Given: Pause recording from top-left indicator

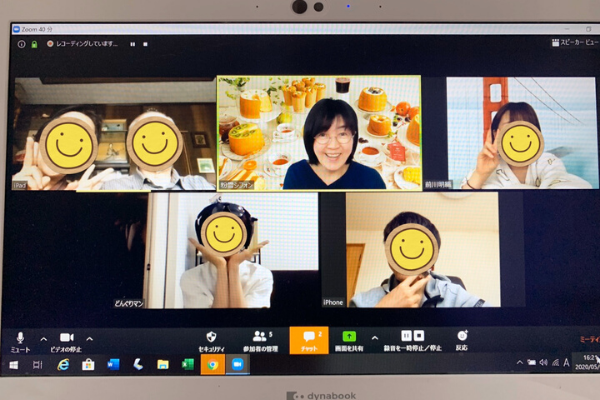Looking at the screenshot, I should point(131,44).
